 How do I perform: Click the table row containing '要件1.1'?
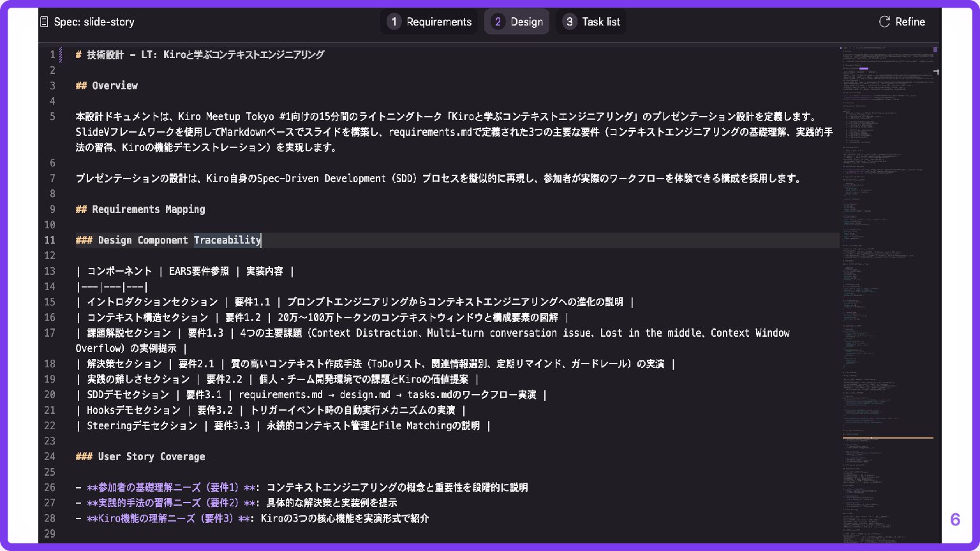355,302
